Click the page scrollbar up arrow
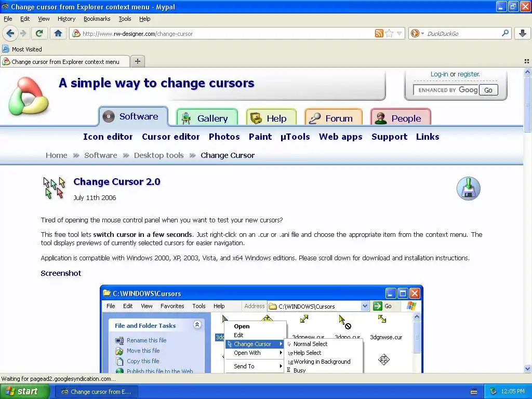The height and width of the screenshot is (399, 532). [527, 72]
